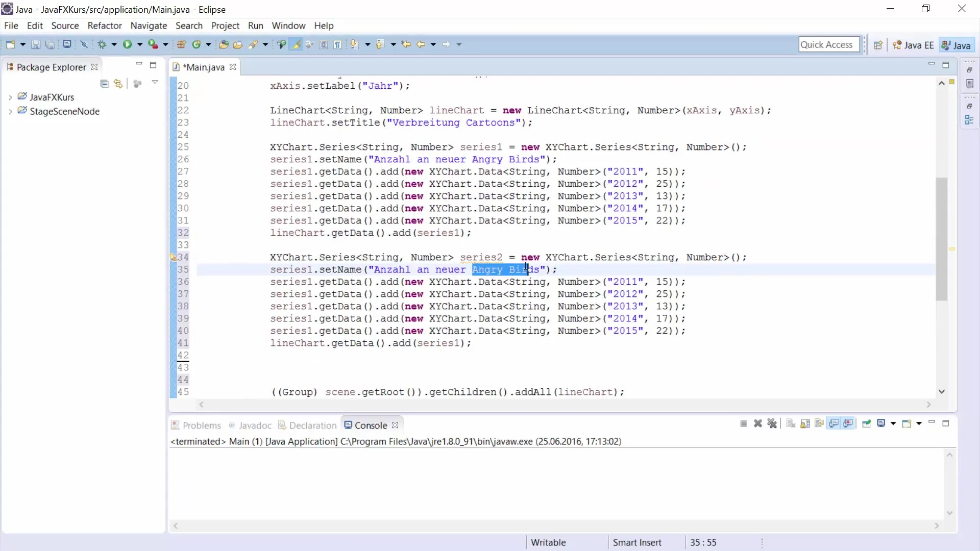980x551 pixels.
Task: Select the StageSceneNode project
Action: [x=64, y=111]
